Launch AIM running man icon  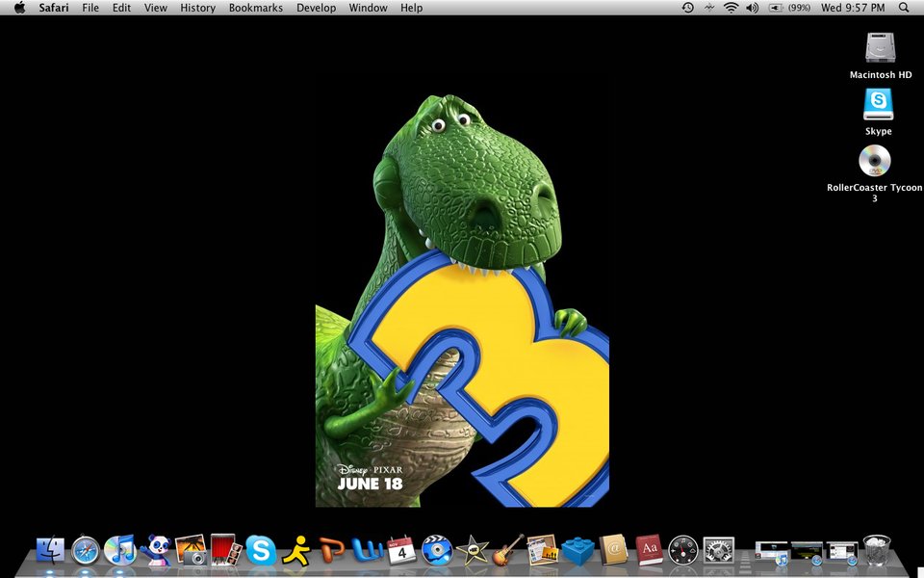point(295,550)
